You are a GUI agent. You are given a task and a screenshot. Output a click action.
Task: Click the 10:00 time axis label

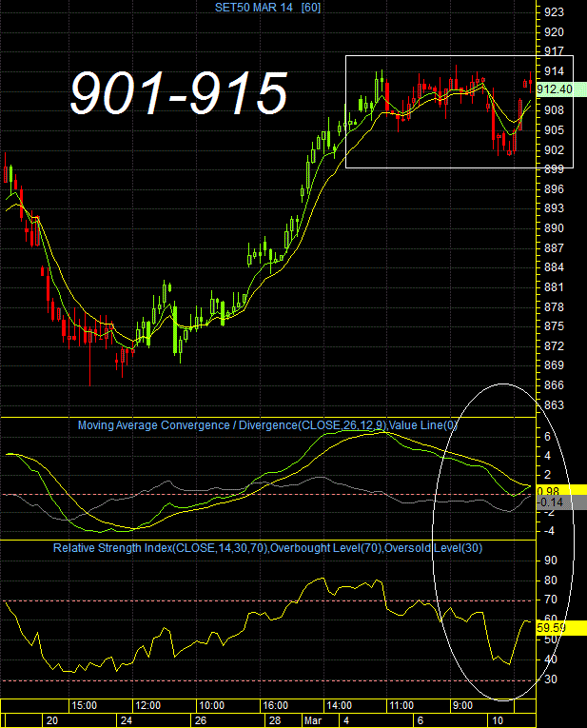[211, 706]
